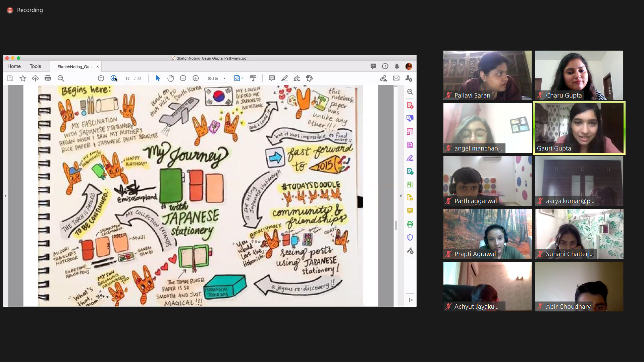Select angel manchan's video tile
The image size is (644, 362).
click(487, 128)
